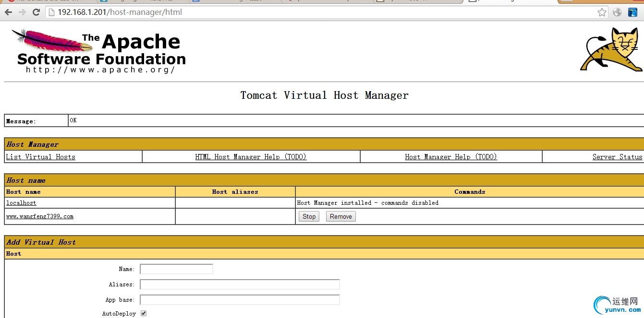Remove the www.wangfeng7399.com virtual host
This screenshot has width=644, height=318.
point(341,216)
